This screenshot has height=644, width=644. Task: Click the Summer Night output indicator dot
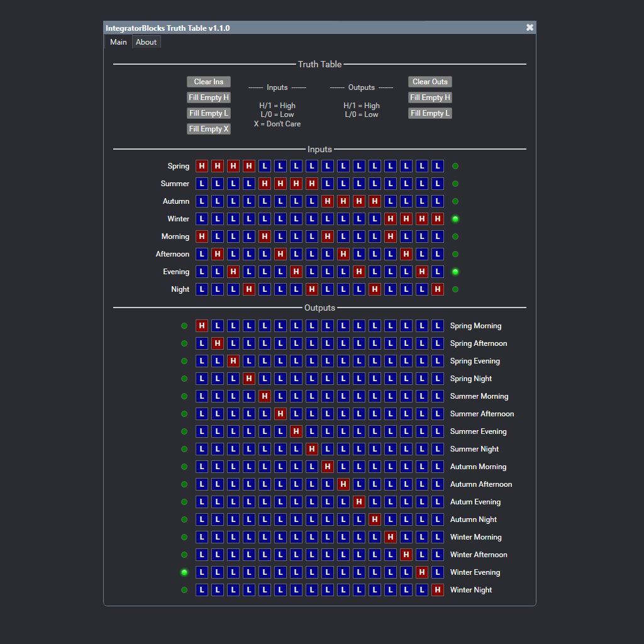tap(184, 449)
